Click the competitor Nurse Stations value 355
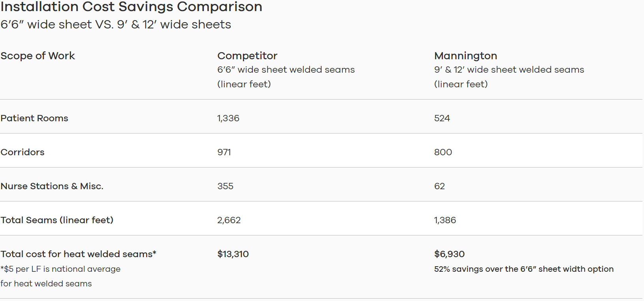Viewport: 644px width, 301px height. coord(225,186)
